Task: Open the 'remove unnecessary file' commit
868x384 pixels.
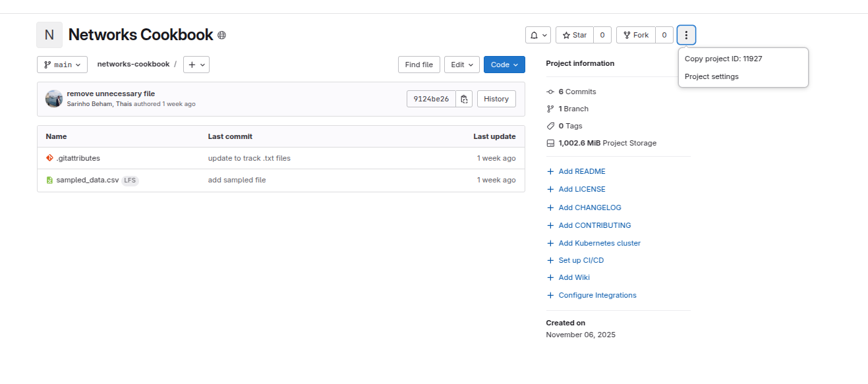Action: tap(111, 94)
